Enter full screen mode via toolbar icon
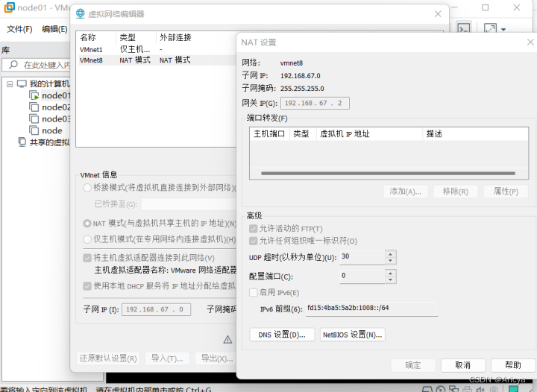Image resolution: width=537 pixels, height=392 pixels. (490, 29)
